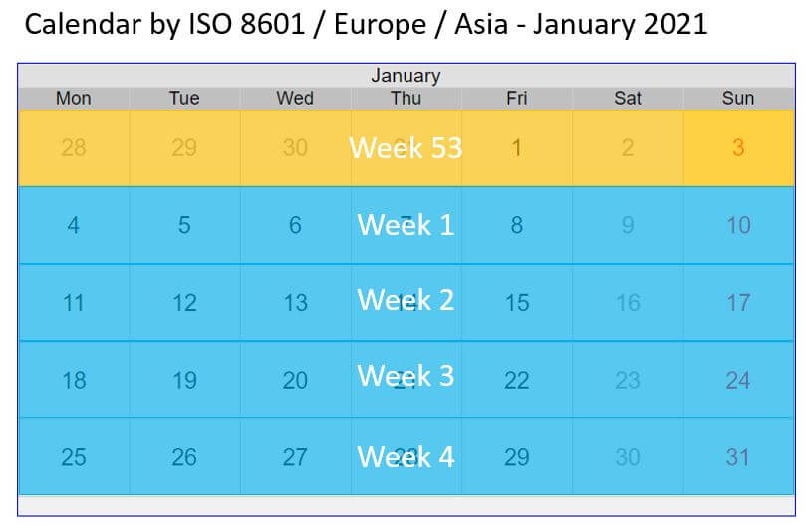
Task: Select Tuesday the 26th
Action: coord(184,457)
